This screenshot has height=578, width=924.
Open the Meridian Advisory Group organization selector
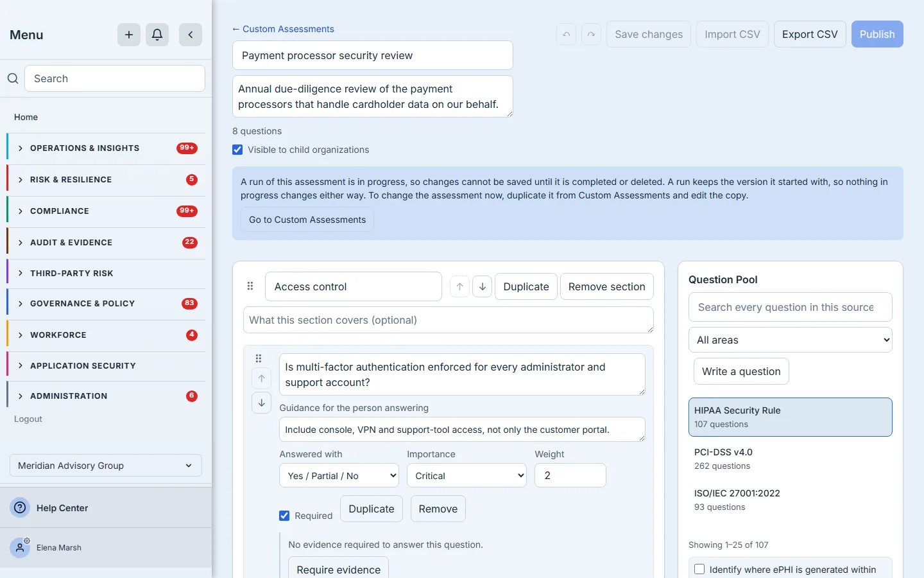tap(106, 466)
